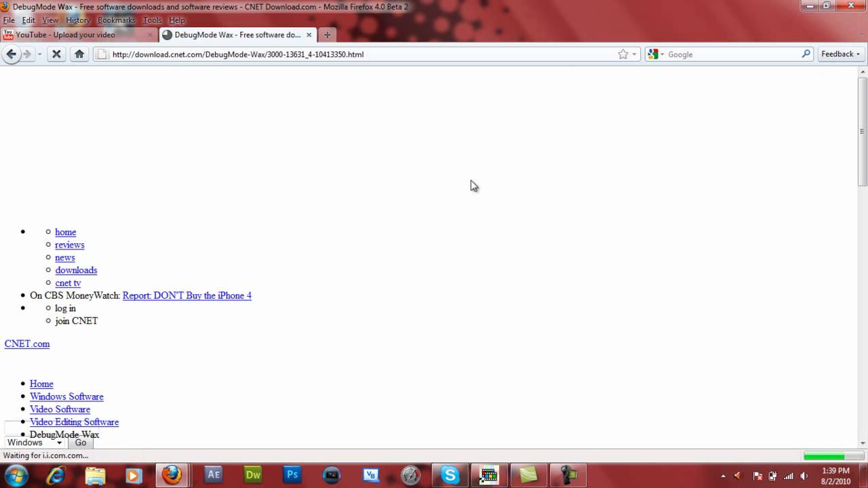
Task: Open the Windows platform dropdown
Action: tap(35, 443)
